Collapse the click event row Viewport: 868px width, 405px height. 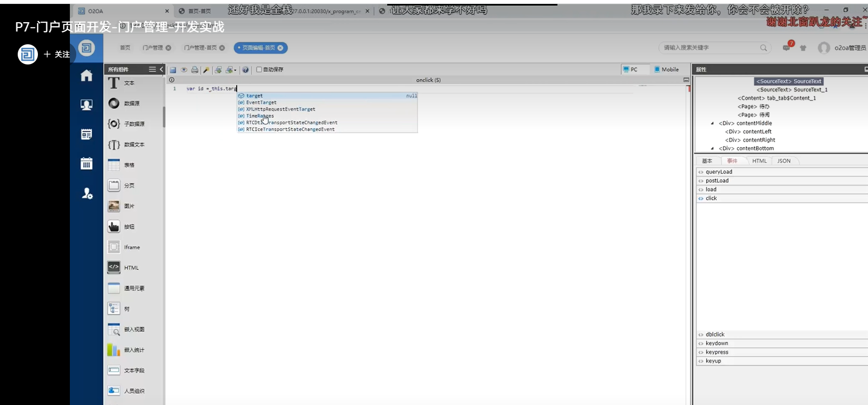pos(782,198)
